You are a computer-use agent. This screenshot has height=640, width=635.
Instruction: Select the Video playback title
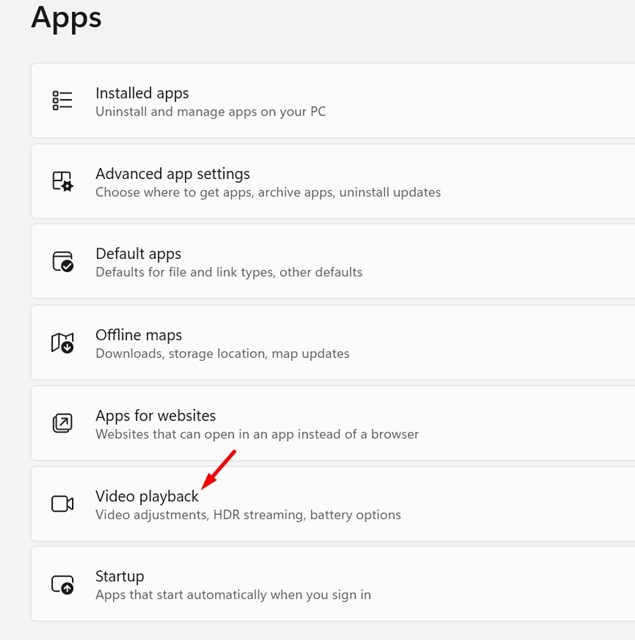147,497
